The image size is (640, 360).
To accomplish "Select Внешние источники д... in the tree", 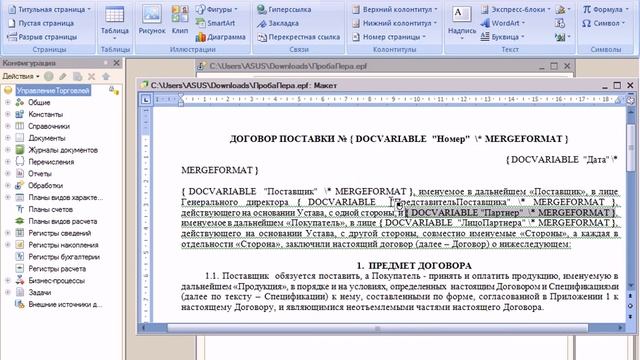I will (x=65, y=304).
